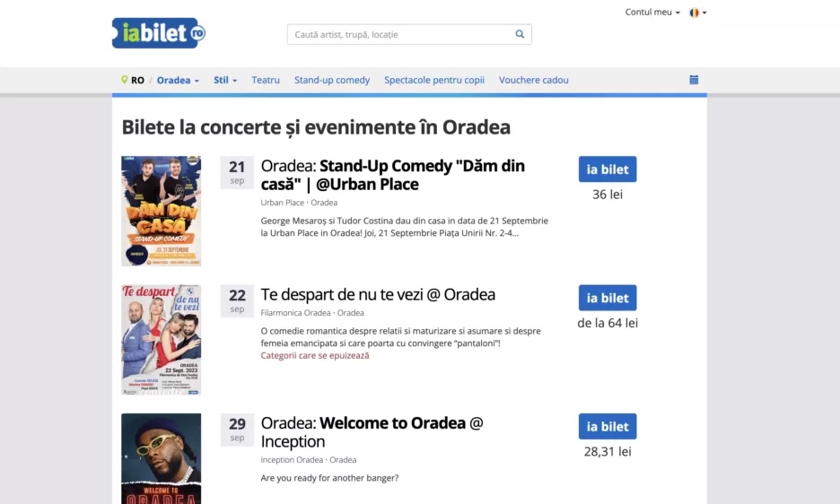Focus the artist search input field
Image resolution: width=840 pixels, height=504 pixels.
(401, 35)
